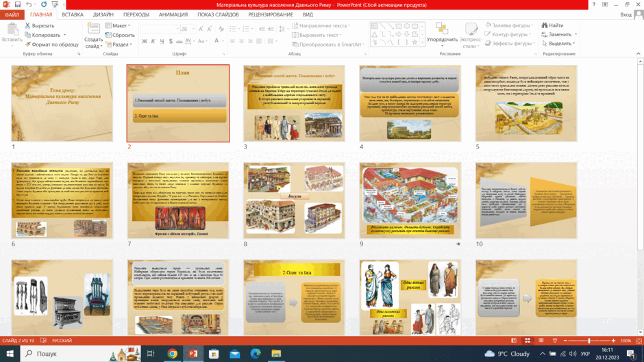The width and height of the screenshot is (644, 362).
Task: Click the Упорядочить arrange icon
Action: point(442,29)
